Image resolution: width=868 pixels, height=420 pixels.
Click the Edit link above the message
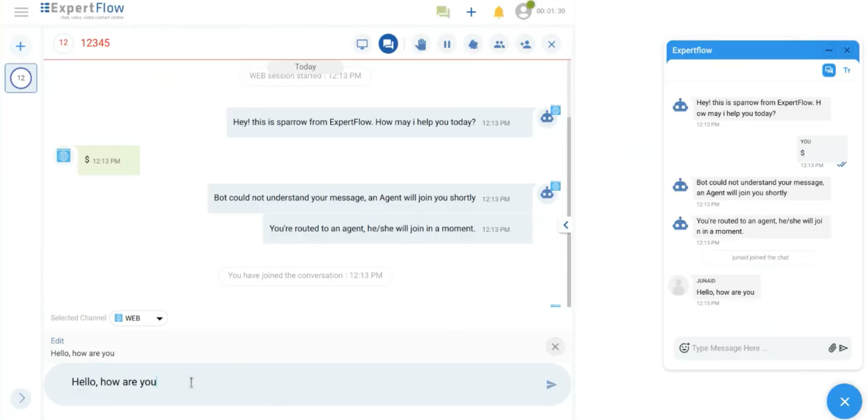point(57,340)
